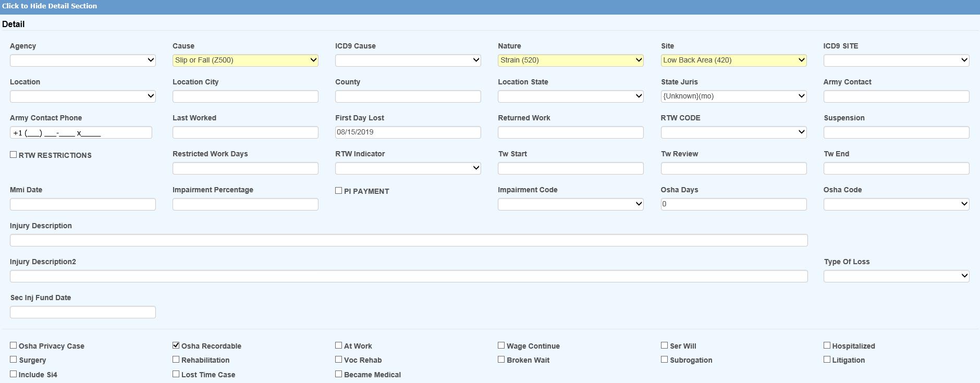The image size is (980, 383).
Task: Uncheck the Osha Recordable checkbox
Action: pyautogui.click(x=176, y=345)
